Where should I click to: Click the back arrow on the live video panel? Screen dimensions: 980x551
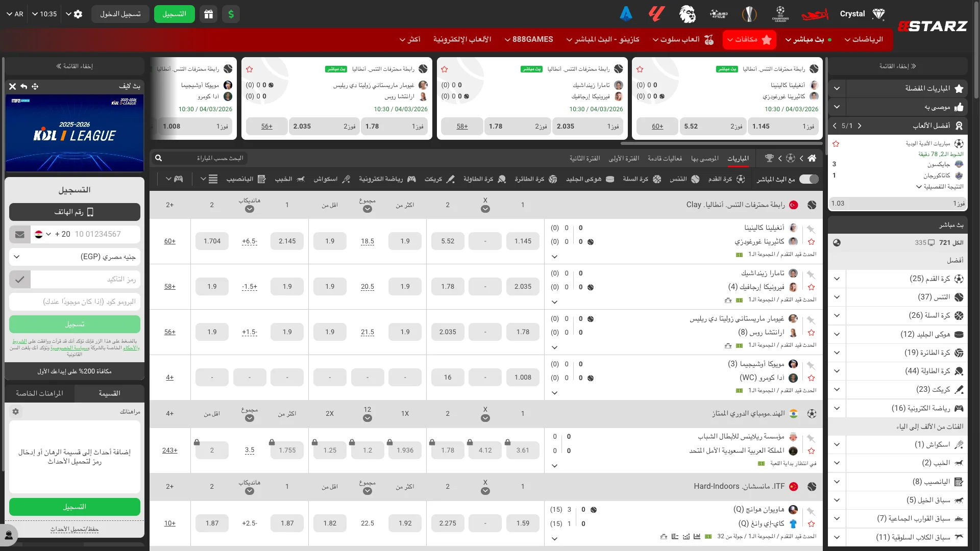pyautogui.click(x=23, y=87)
